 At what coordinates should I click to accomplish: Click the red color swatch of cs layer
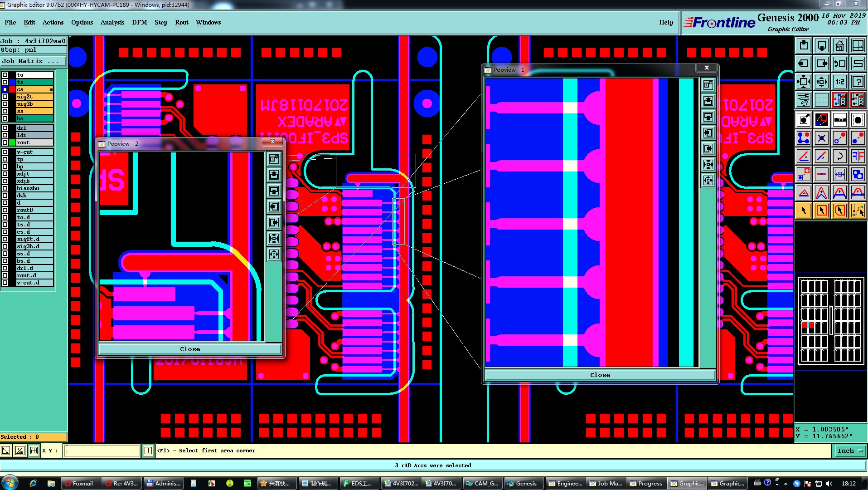point(12,89)
